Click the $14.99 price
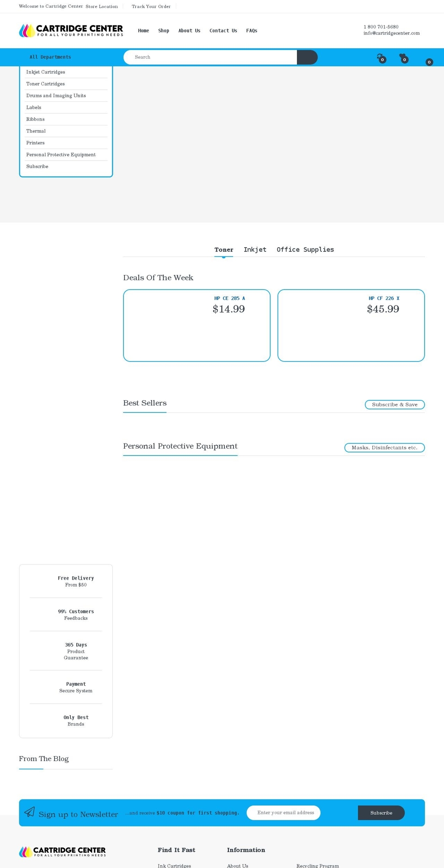 (x=228, y=309)
